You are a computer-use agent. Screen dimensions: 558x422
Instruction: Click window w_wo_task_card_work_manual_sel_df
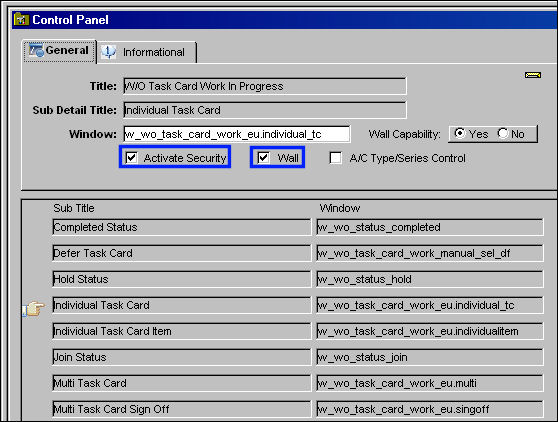coord(430,253)
